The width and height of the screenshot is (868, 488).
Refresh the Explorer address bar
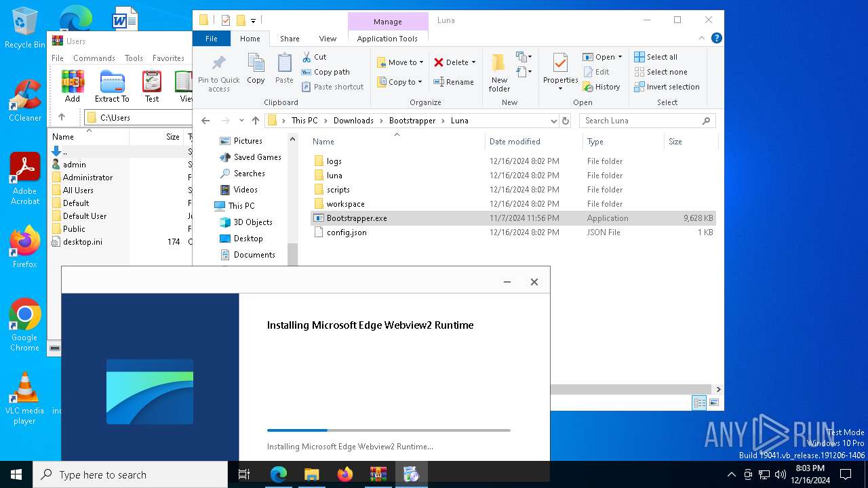point(566,121)
